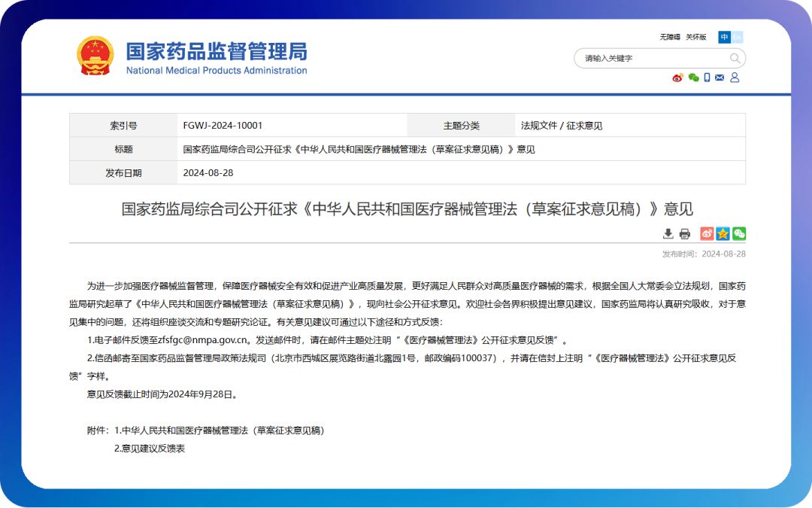The image size is (812, 508).
Task: Share the article to WeChat via green icon
Action: point(739,234)
